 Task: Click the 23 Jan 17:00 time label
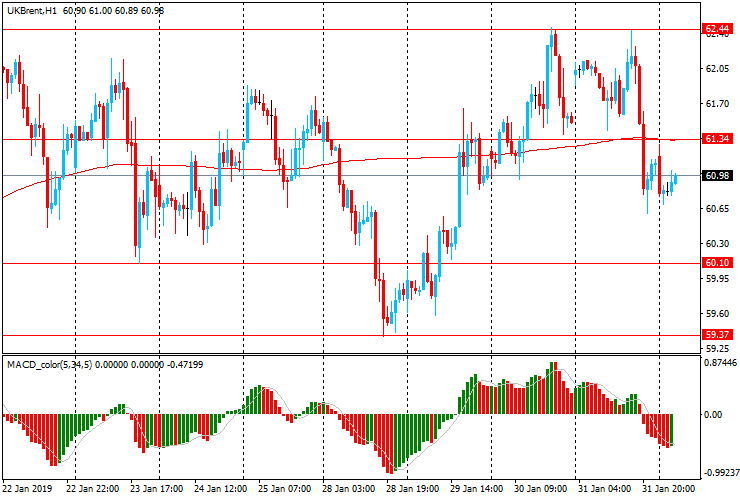(157, 490)
